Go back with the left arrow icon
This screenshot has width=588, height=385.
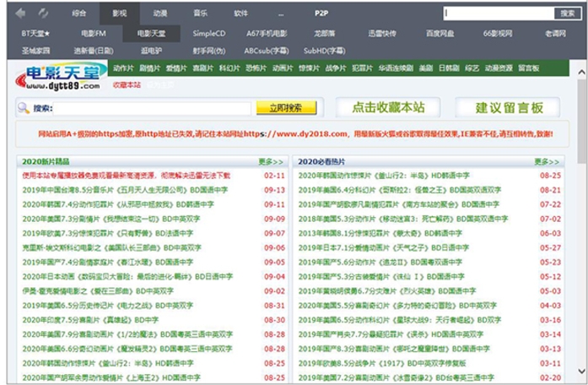point(20,14)
